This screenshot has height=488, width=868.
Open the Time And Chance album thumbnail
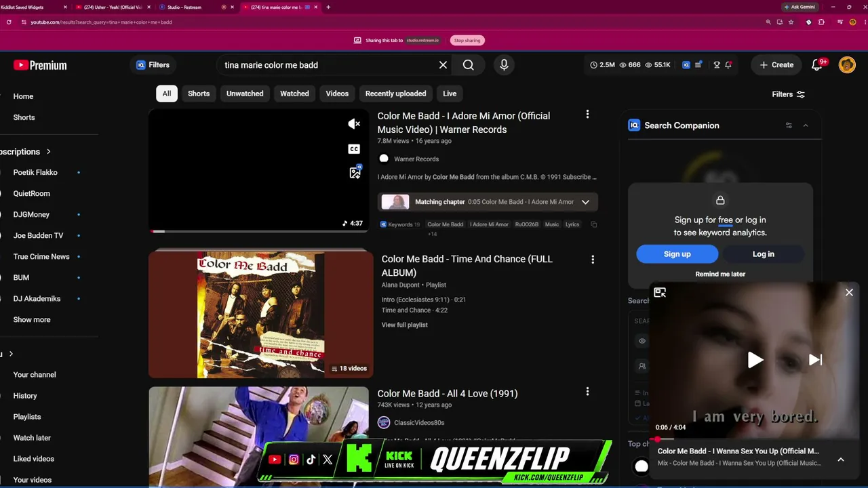click(x=261, y=314)
